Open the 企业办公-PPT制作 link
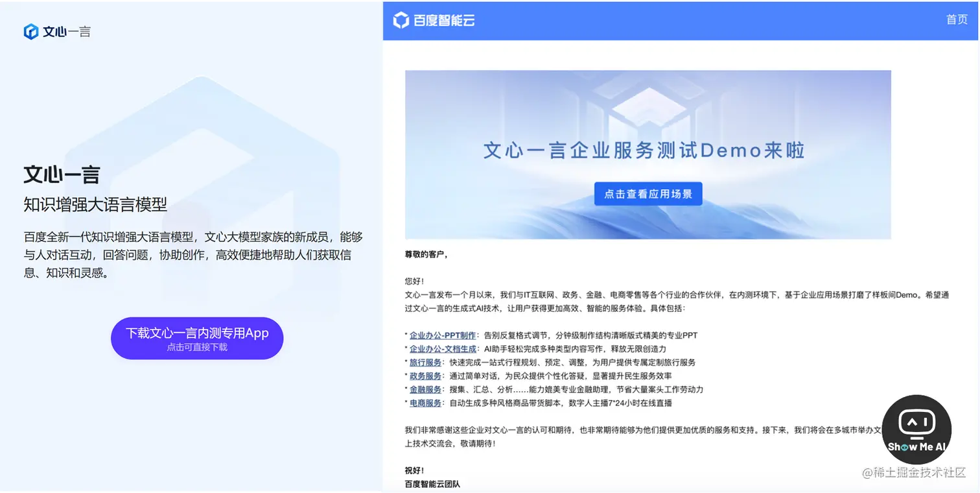980x493 pixels. [443, 335]
